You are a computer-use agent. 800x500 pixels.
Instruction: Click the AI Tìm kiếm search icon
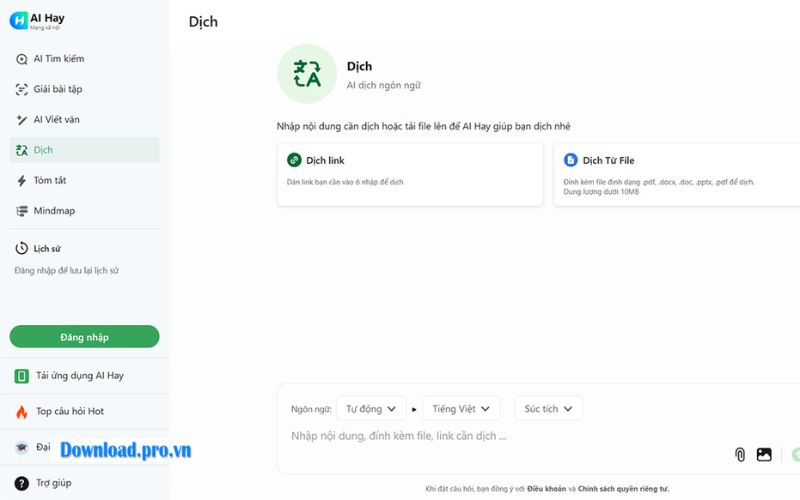coord(21,59)
